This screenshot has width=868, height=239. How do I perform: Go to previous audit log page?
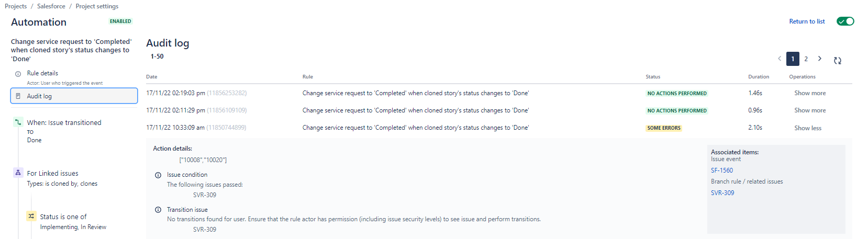click(x=780, y=59)
